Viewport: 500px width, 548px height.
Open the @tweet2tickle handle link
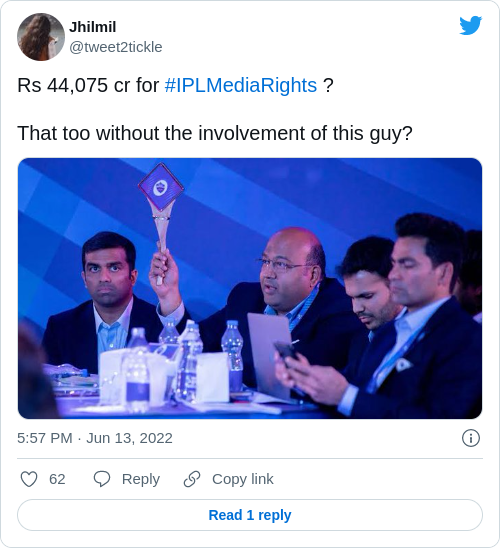coord(116,47)
